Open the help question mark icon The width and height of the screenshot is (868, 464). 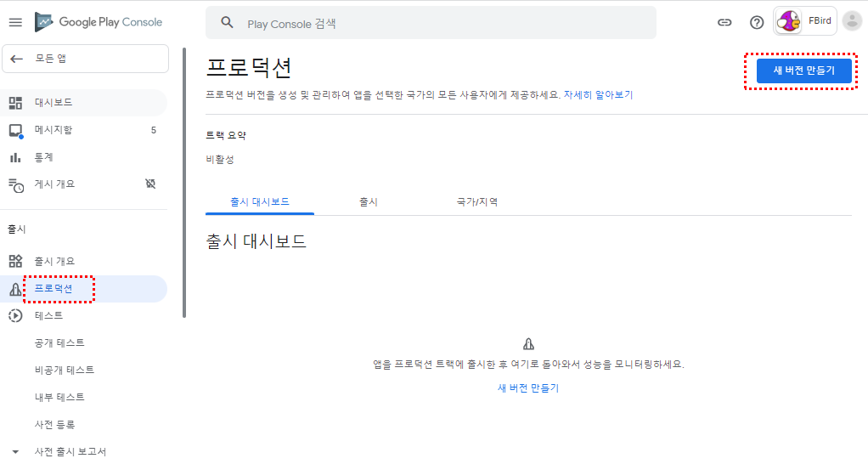(757, 22)
